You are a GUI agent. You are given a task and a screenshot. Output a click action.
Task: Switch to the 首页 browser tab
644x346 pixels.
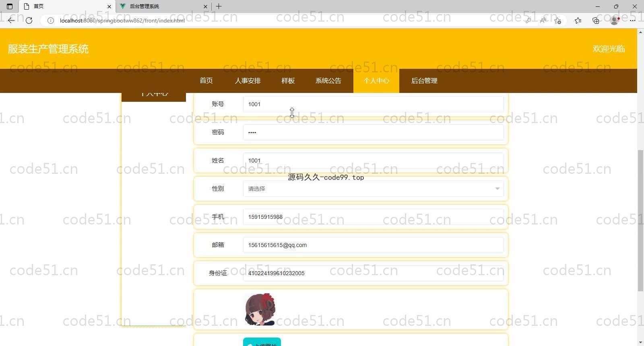tap(67, 6)
